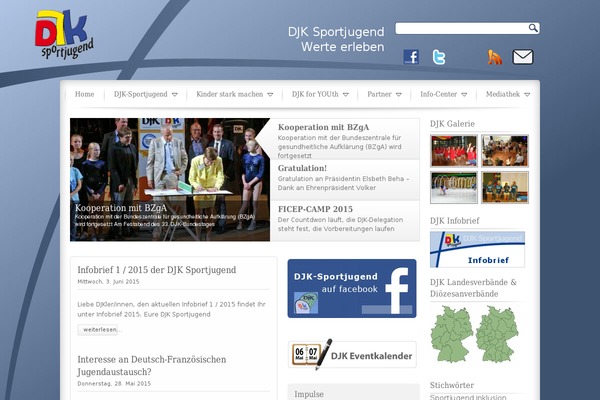Click the left green Germany map
The image size is (600, 400).
tap(452, 334)
